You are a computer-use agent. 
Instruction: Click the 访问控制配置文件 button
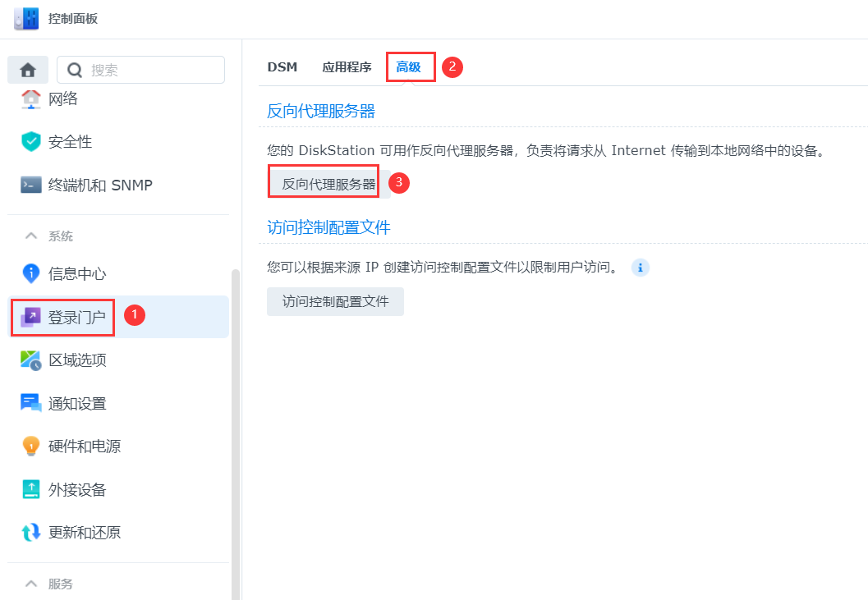(x=335, y=301)
